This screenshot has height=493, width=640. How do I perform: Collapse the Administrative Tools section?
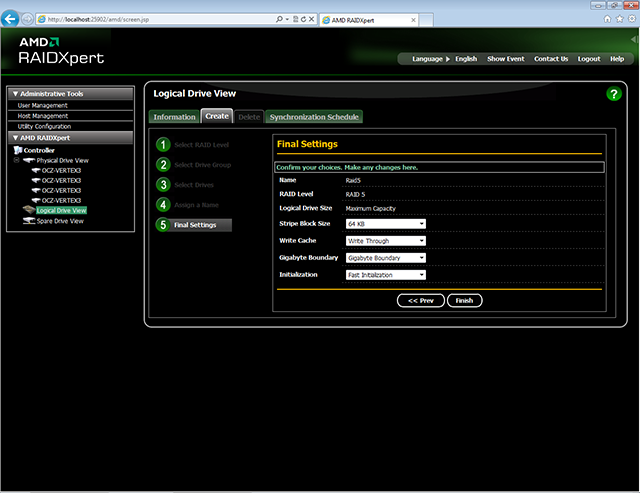click(16, 94)
